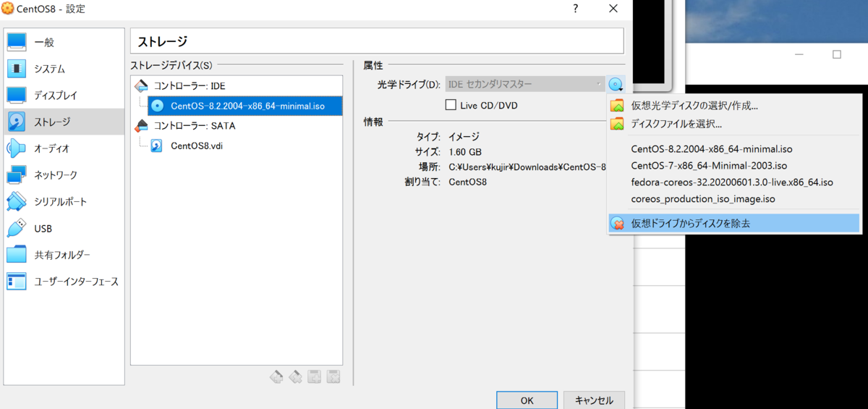Viewport: 868px width, 409px height.
Task: Open the オーディオ settings category
Action: pyautogui.click(x=64, y=148)
